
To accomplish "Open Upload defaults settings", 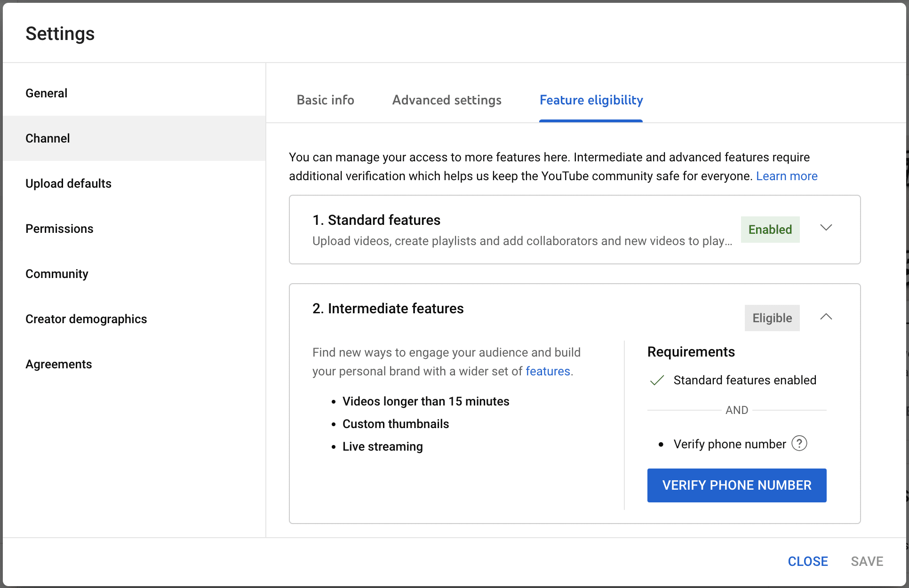I will [68, 183].
